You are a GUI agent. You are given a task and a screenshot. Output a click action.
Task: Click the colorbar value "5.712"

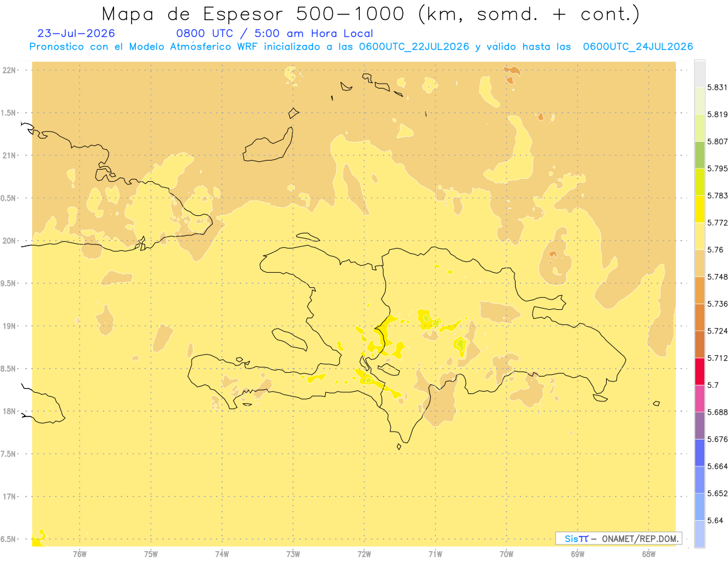click(718, 358)
